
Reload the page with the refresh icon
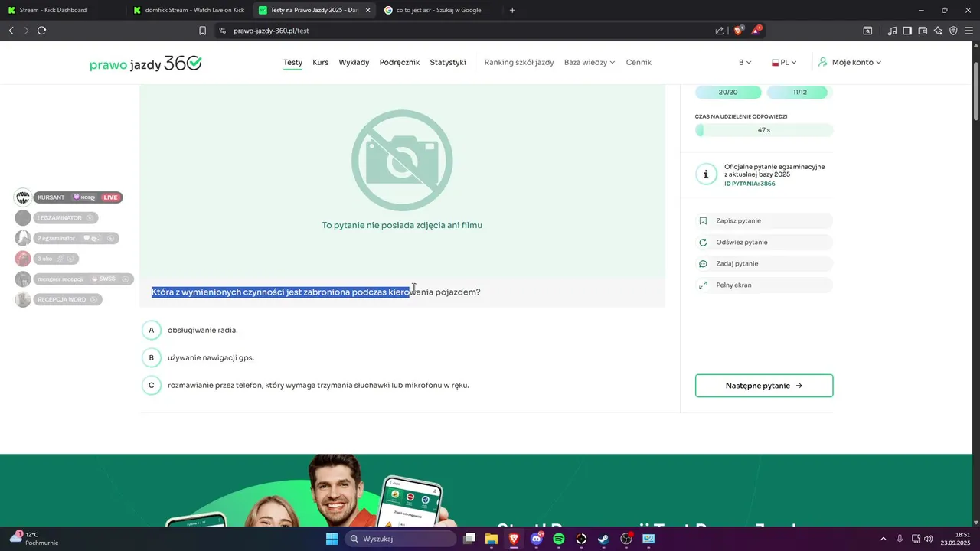(x=41, y=31)
